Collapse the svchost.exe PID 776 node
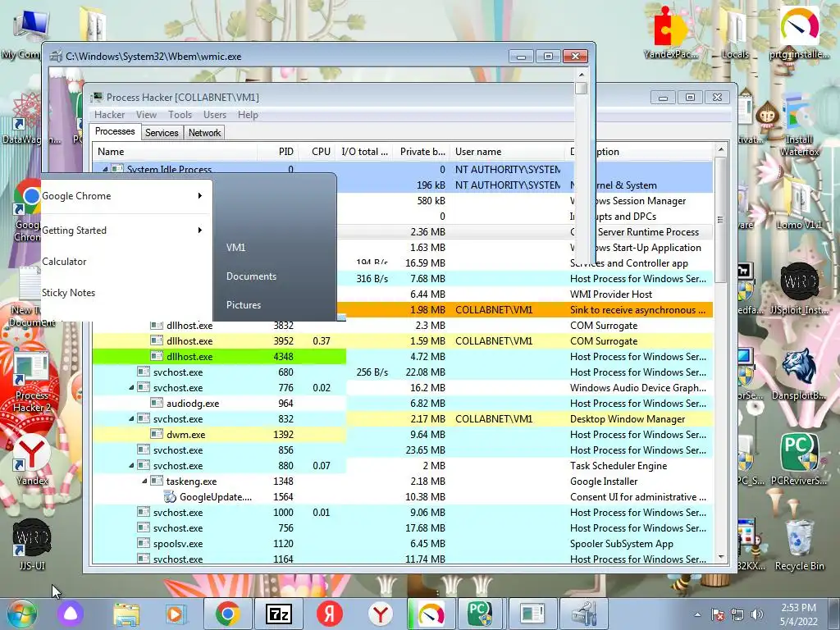The height and width of the screenshot is (630, 840). point(131,387)
